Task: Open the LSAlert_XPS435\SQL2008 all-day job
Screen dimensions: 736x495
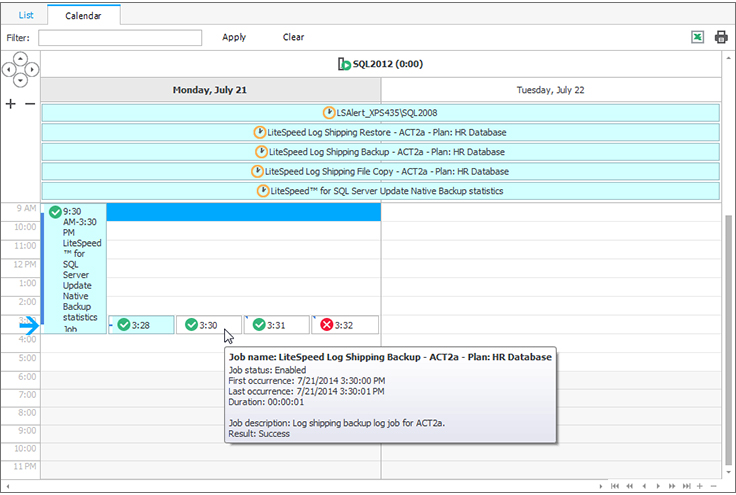Action: click(381, 113)
